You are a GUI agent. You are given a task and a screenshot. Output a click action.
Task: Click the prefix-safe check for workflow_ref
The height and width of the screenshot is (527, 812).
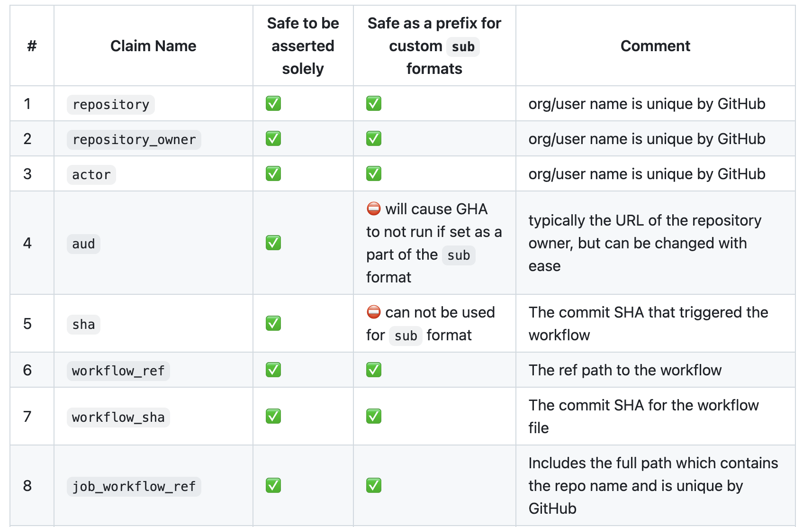pyautogui.click(x=374, y=370)
